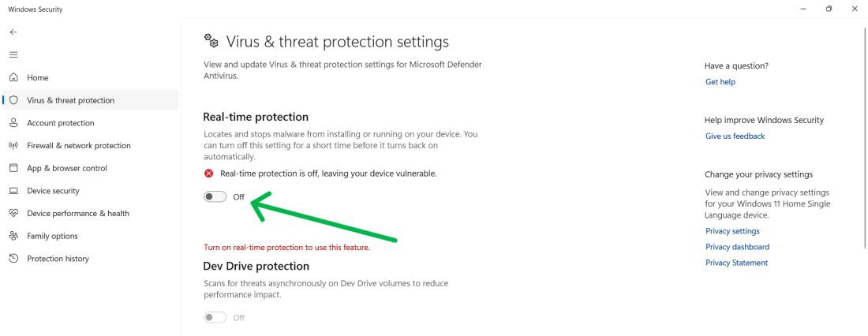Open the hamburger navigation menu
Image resolution: width=868 pixels, height=336 pixels.
[13, 55]
